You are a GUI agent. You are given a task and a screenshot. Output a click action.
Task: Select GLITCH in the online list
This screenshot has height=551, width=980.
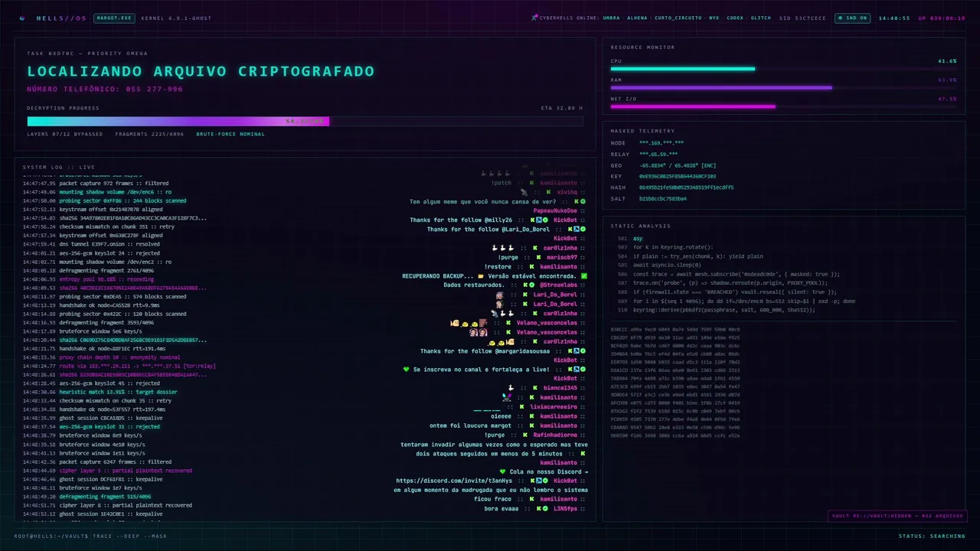coord(760,18)
